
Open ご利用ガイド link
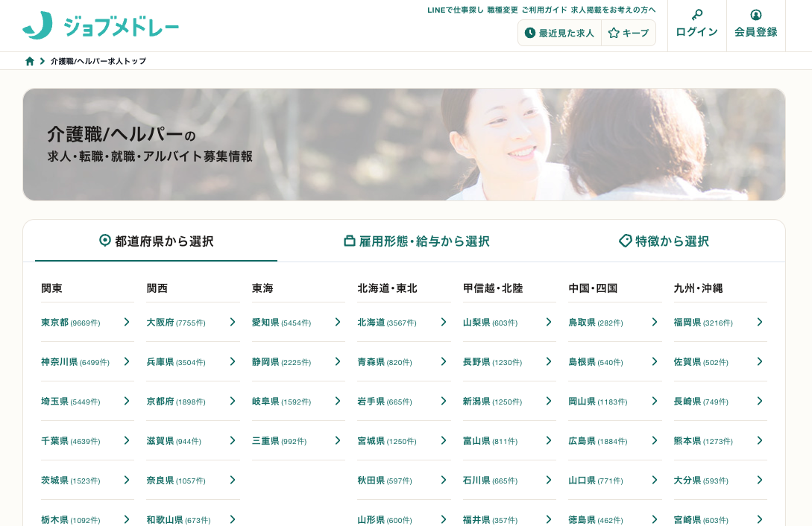[544, 10]
